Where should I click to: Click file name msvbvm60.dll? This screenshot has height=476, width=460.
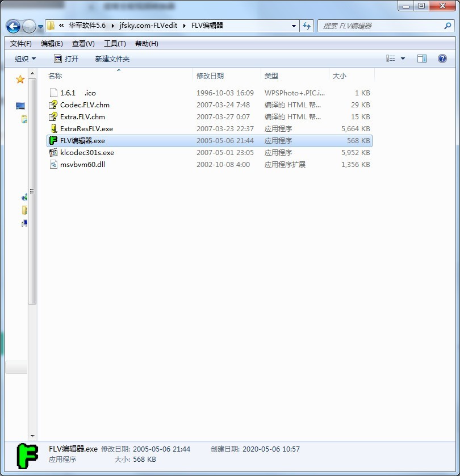click(82, 165)
